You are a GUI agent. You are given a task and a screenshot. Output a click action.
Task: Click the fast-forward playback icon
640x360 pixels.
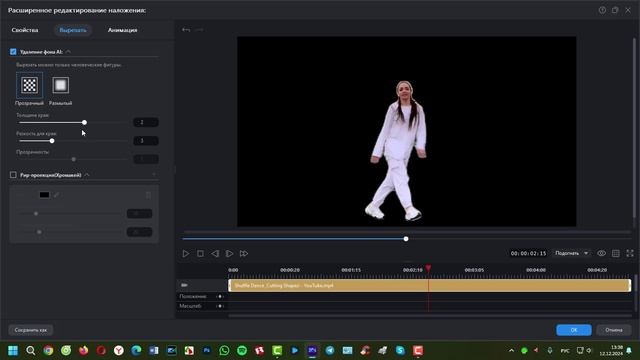pos(244,253)
